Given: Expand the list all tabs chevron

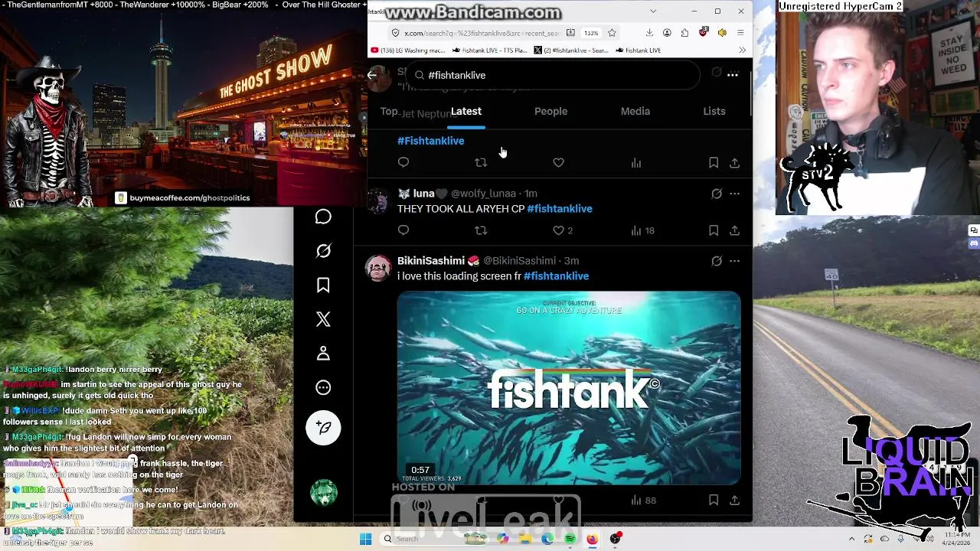Looking at the screenshot, I should (x=653, y=11).
